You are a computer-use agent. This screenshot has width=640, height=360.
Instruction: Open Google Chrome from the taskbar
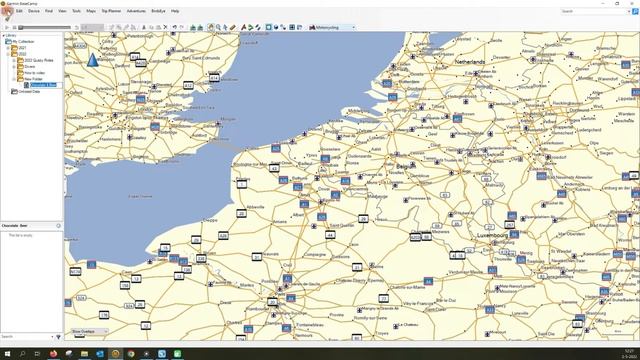tap(131, 354)
